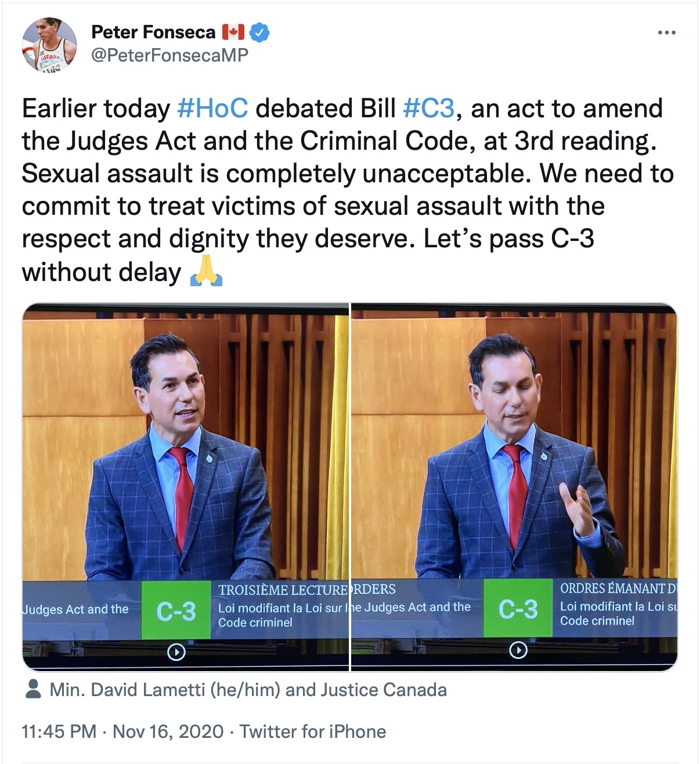Click green C-3 label in right photo
Viewport: 700px width, 764px height.
(518, 608)
